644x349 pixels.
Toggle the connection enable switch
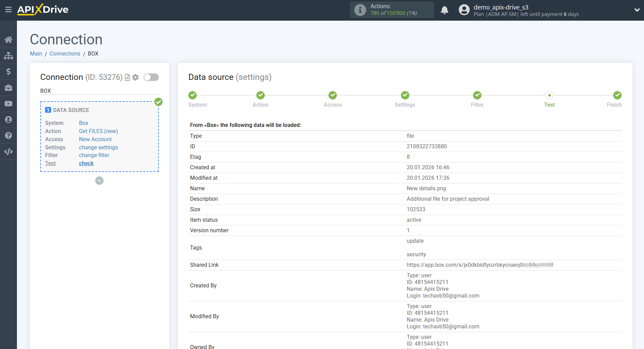[151, 78]
